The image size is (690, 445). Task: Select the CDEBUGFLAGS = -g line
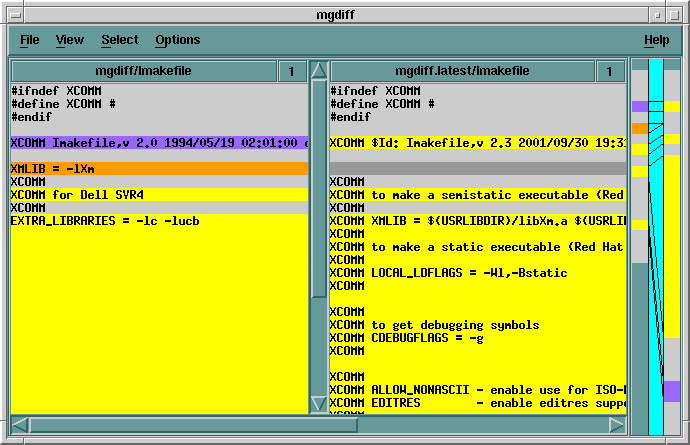478,338
